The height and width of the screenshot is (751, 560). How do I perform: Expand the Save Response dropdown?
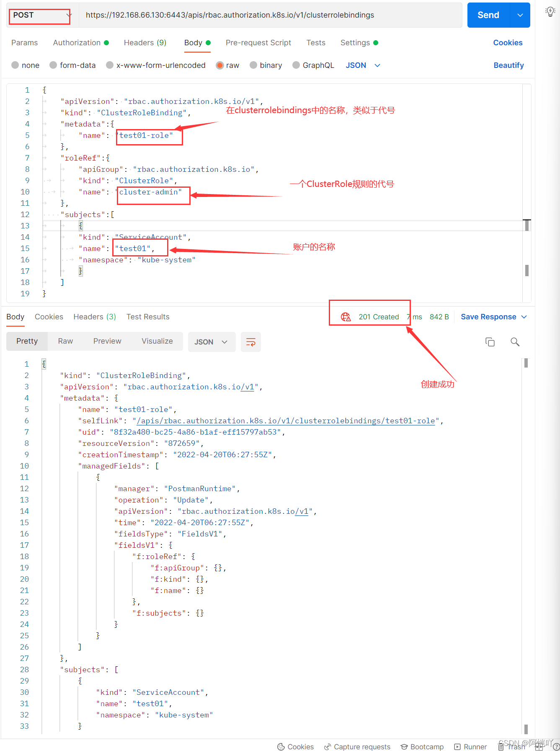click(x=524, y=317)
